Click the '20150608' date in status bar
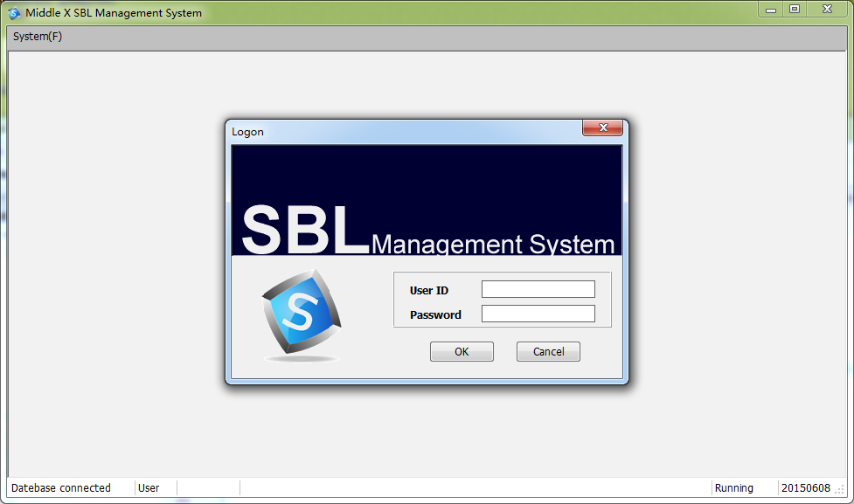This screenshot has width=854, height=504. (x=806, y=487)
